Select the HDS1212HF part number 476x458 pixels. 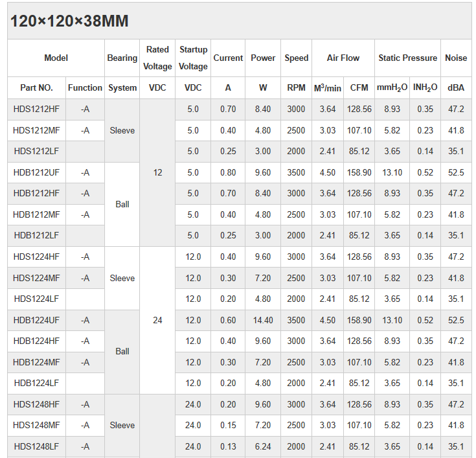click(36, 109)
